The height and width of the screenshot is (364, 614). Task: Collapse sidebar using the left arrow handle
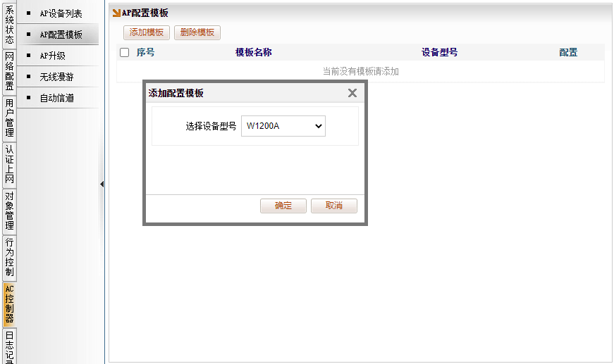coord(102,184)
